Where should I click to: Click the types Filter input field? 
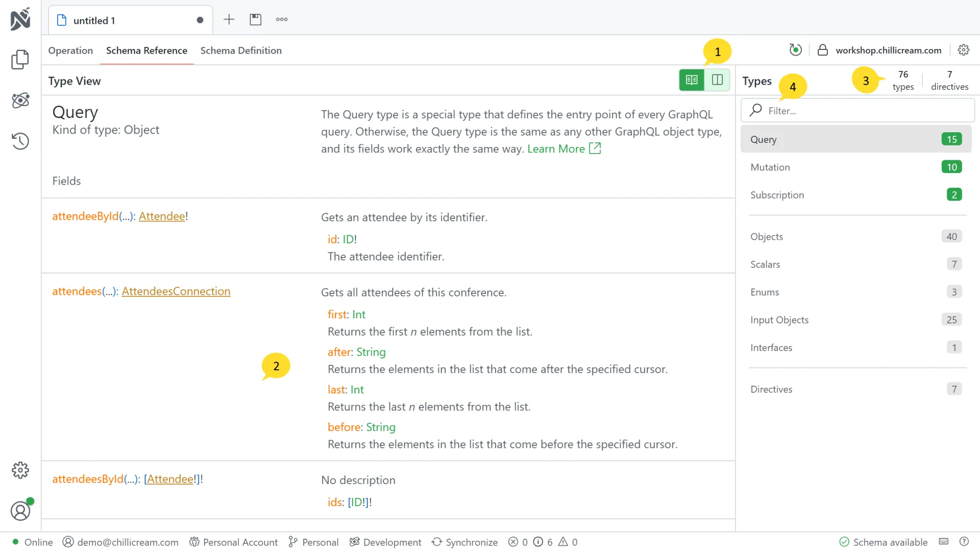863,111
